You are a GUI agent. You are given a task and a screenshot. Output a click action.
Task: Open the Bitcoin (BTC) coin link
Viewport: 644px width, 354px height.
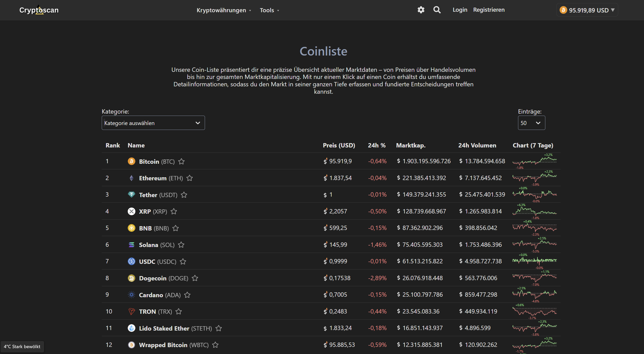click(157, 161)
